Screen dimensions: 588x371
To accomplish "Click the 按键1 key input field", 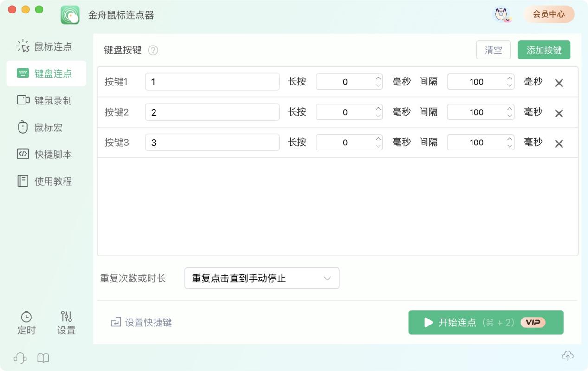I will pos(212,82).
